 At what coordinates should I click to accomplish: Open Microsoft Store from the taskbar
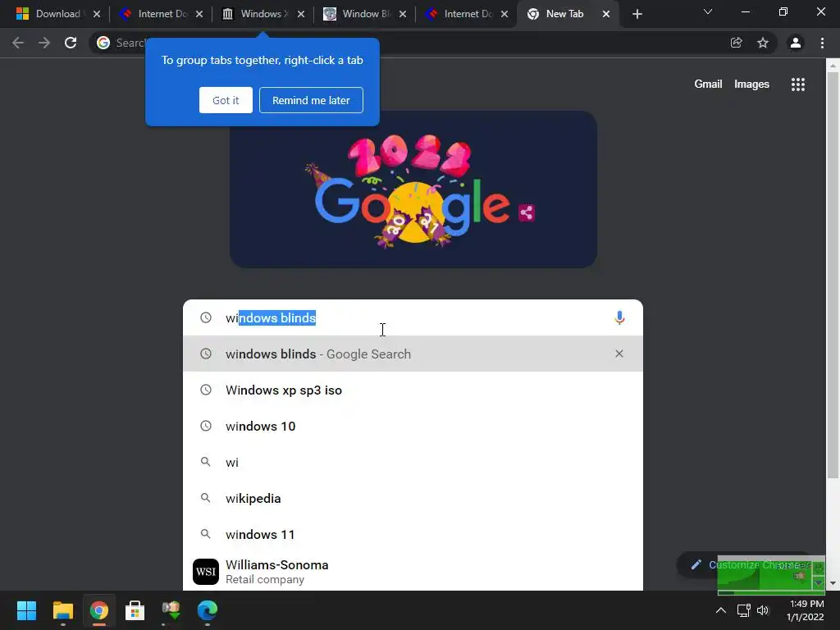(x=135, y=610)
